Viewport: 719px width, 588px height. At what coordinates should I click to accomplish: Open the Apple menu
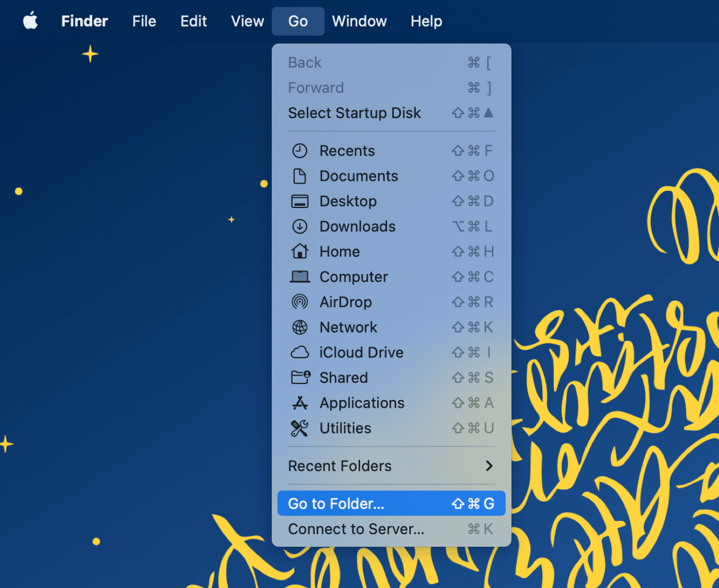[31, 21]
